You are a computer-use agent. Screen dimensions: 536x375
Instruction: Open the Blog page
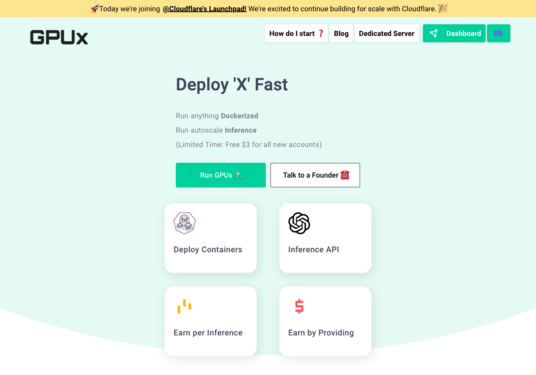pyautogui.click(x=341, y=33)
